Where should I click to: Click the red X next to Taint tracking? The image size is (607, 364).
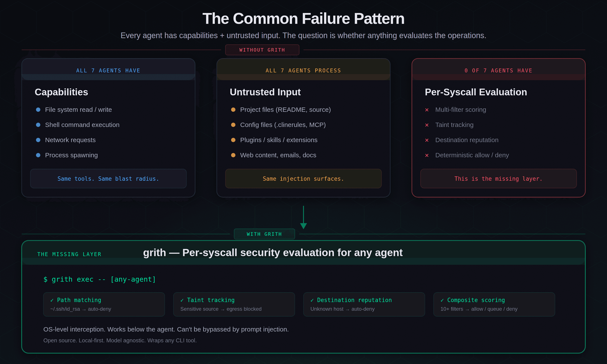[x=427, y=125]
